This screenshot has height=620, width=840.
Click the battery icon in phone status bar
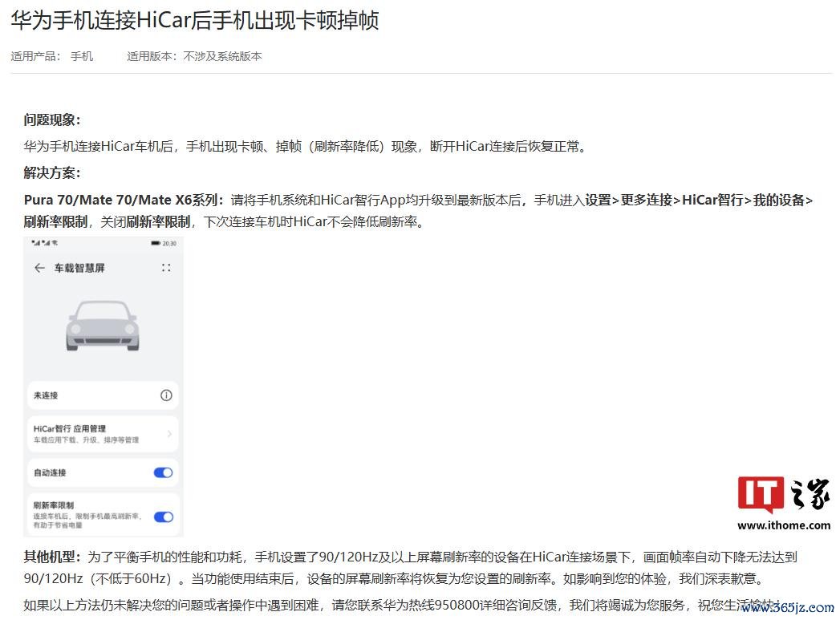click(156, 243)
